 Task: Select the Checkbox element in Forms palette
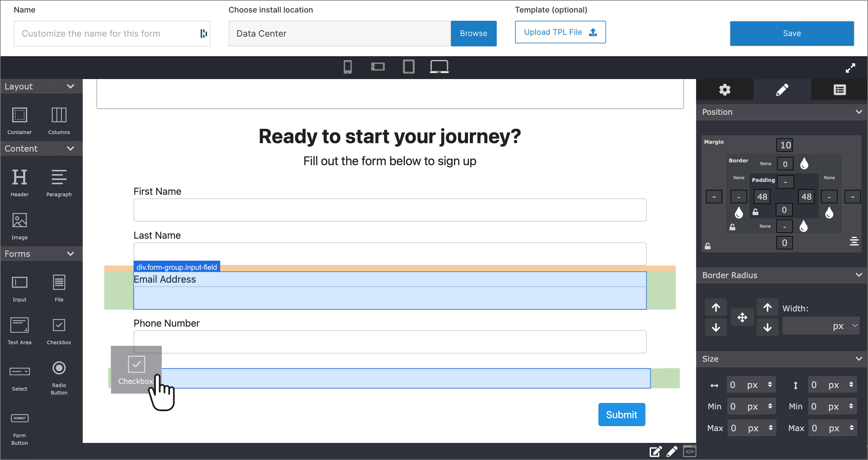point(59,331)
